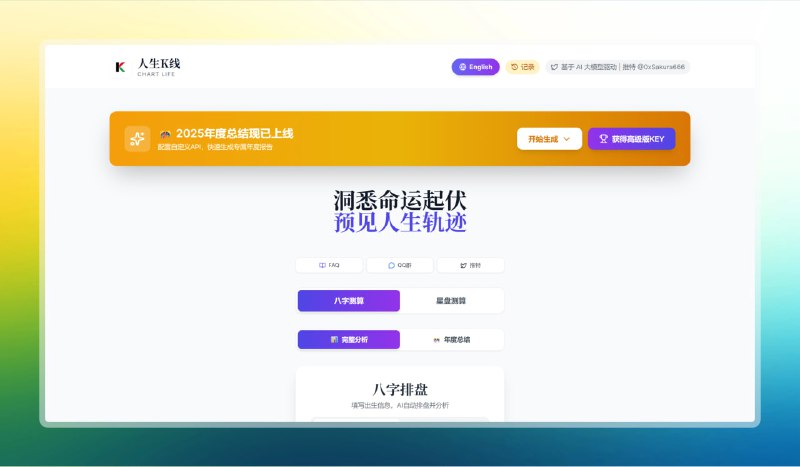The width and height of the screenshot is (800, 467).
Task: Expand the 开始生成 dropdown
Action: click(x=549, y=139)
